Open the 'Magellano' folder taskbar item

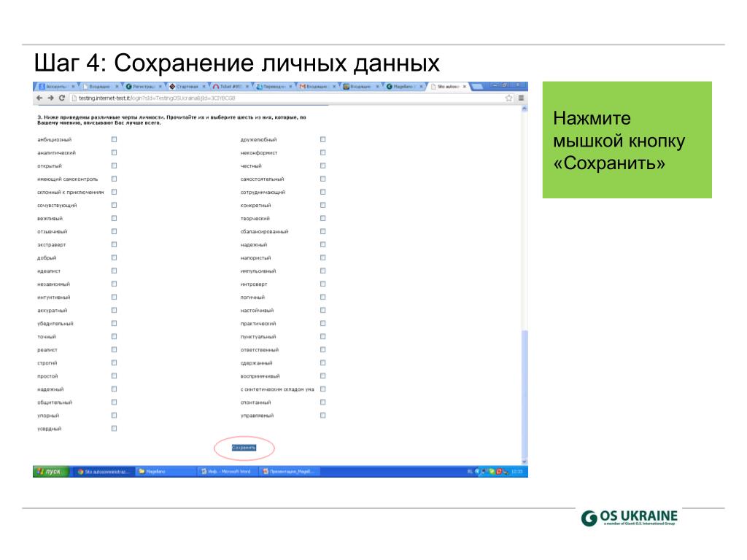pyautogui.click(x=165, y=472)
